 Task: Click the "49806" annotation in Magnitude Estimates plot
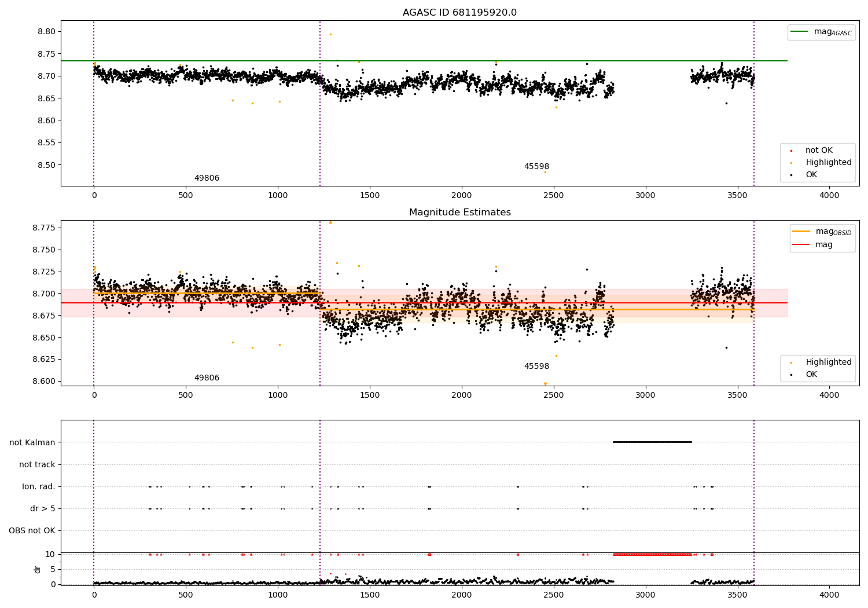(207, 378)
